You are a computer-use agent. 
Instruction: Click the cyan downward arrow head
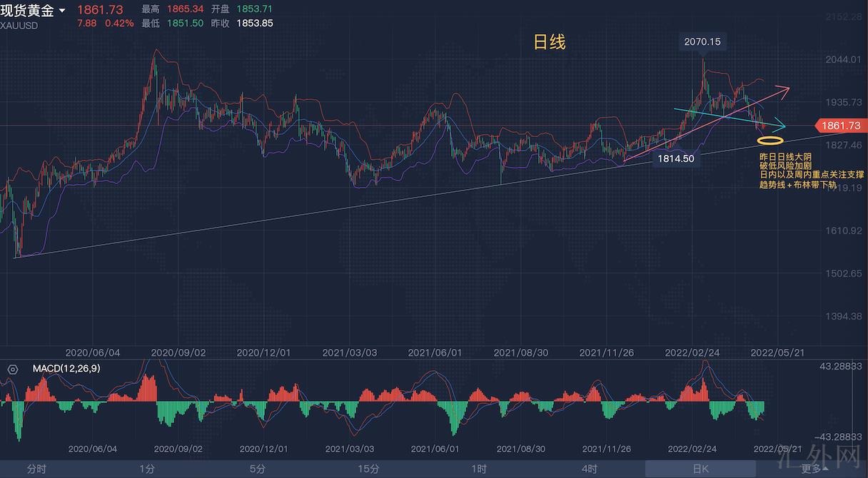780,126
